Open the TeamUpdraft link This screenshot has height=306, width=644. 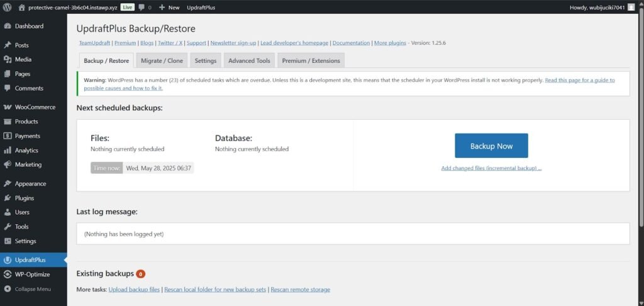click(95, 43)
